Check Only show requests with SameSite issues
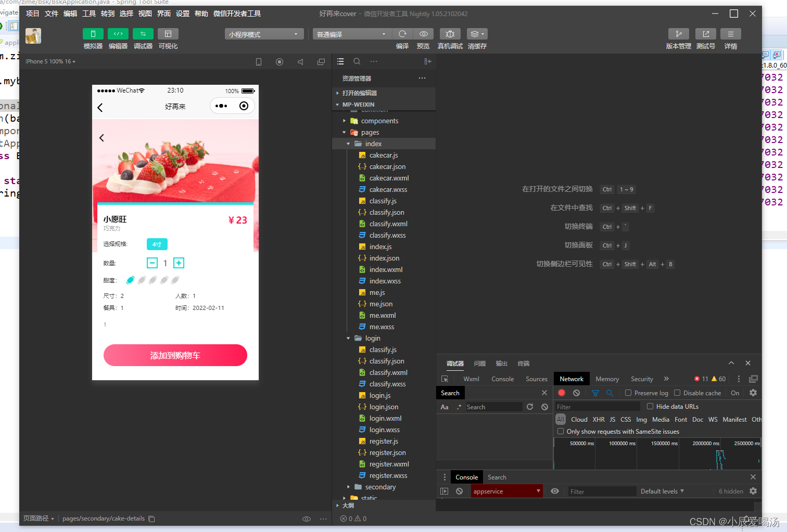Image resolution: width=787 pixels, height=532 pixels. [x=561, y=432]
